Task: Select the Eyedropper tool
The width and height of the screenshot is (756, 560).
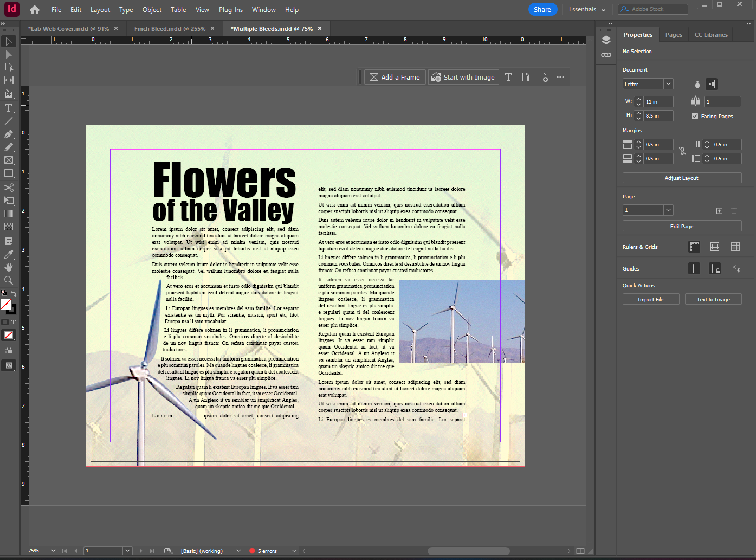Action: click(x=9, y=254)
